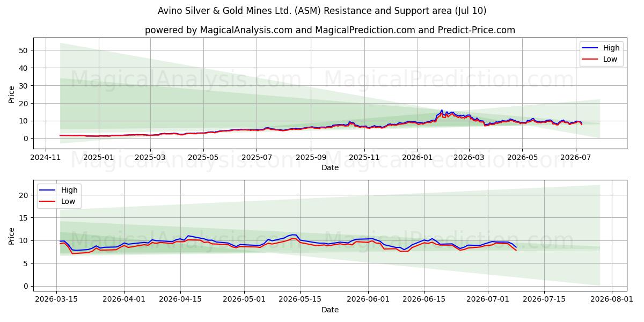Click the '2026-04-01' date label on lower axis

click(124, 299)
